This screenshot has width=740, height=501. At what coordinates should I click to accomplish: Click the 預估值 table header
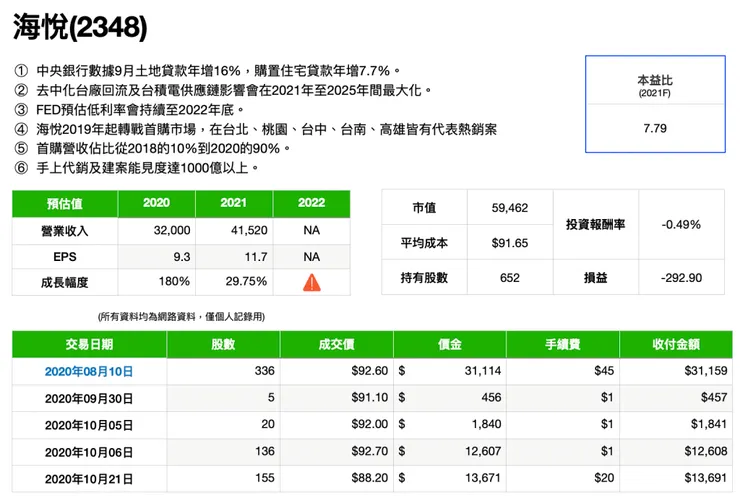pyautogui.click(x=65, y=204)
